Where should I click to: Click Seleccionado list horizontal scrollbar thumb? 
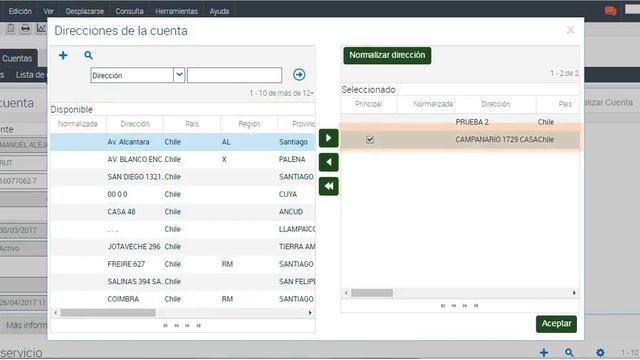(x=372, y=293)
